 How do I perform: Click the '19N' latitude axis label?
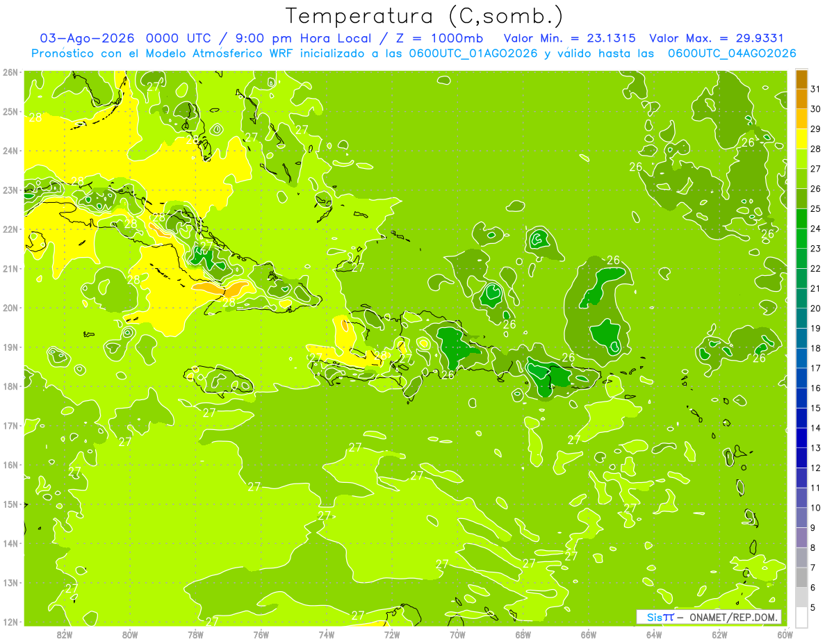[10, 347]
